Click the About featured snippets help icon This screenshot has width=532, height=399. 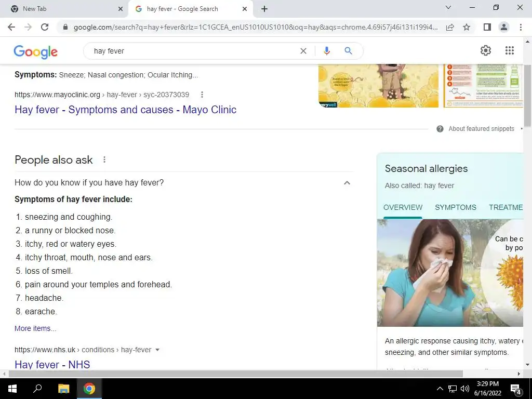440,129
